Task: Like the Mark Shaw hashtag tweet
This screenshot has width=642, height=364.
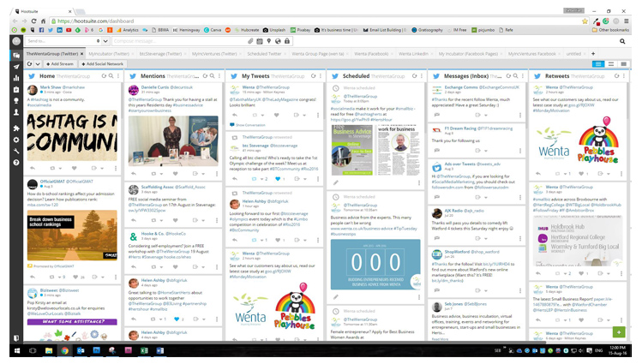Action: pos(75,168)
